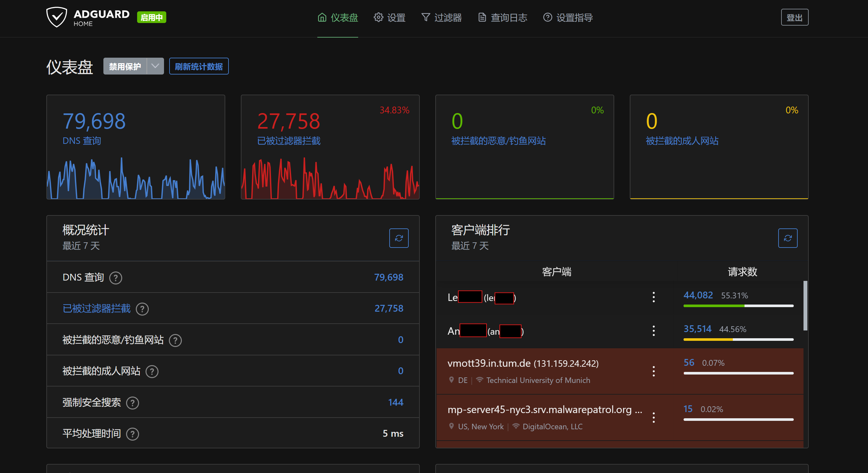Click the AdGuard Home shield logo
This screenshot has width=868, height=473.
click(x=57, y=17)
